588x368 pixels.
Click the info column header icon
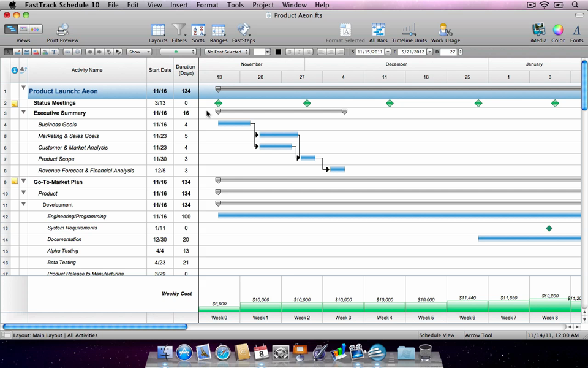click(x=15, y=70)
